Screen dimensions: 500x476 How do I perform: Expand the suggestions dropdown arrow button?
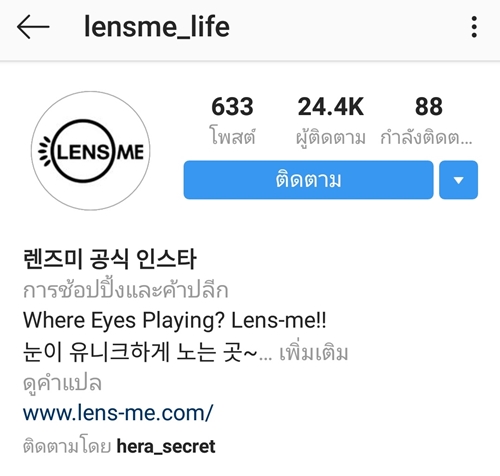(458, 180)
